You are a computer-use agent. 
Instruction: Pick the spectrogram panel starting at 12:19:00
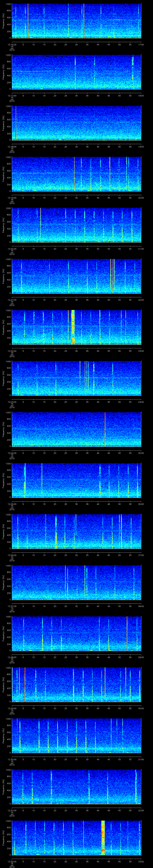click(x=76, y=174)
